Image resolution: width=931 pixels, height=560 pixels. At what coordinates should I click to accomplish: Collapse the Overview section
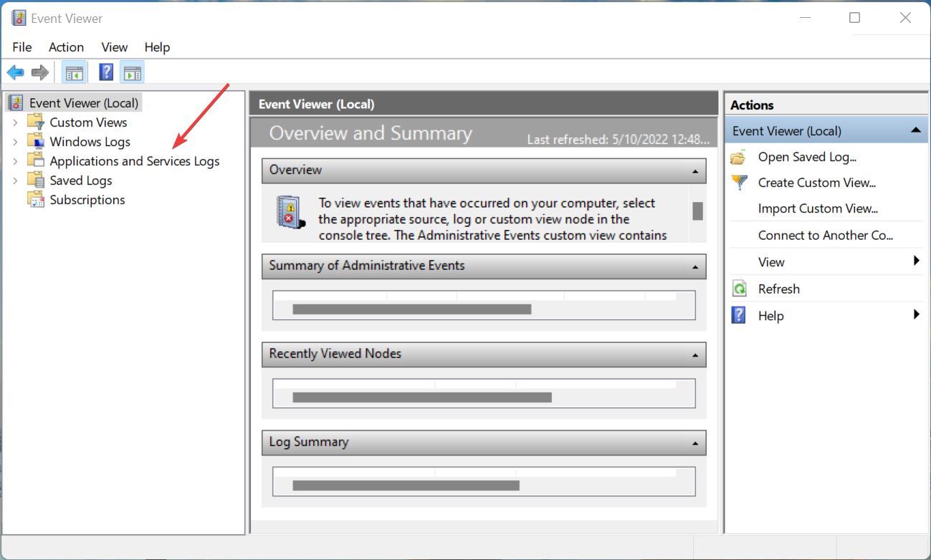tap(694, 171)
